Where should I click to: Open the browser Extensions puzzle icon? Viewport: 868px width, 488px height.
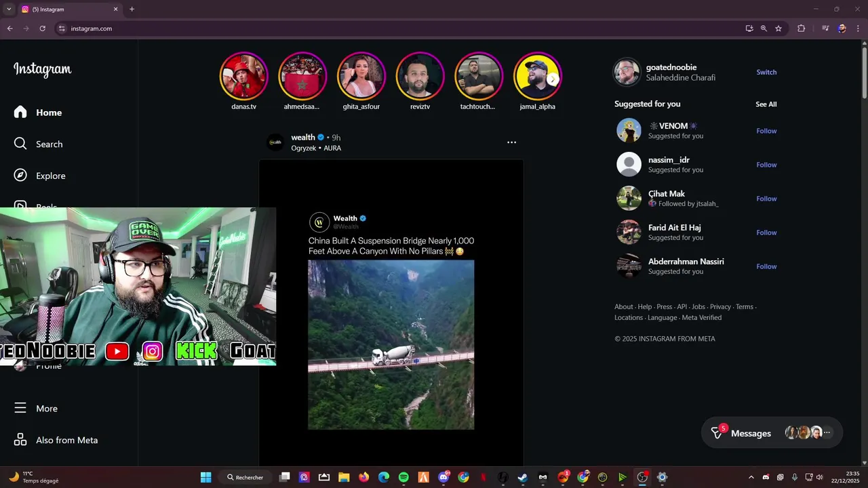[x=801, y=28]
